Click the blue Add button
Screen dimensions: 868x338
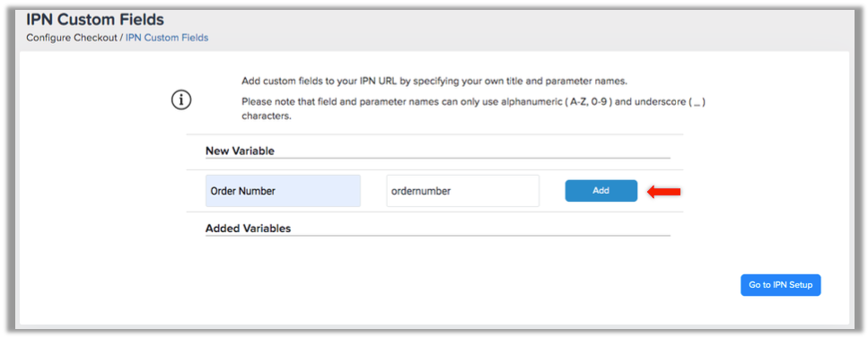click(x=601, y=190)
